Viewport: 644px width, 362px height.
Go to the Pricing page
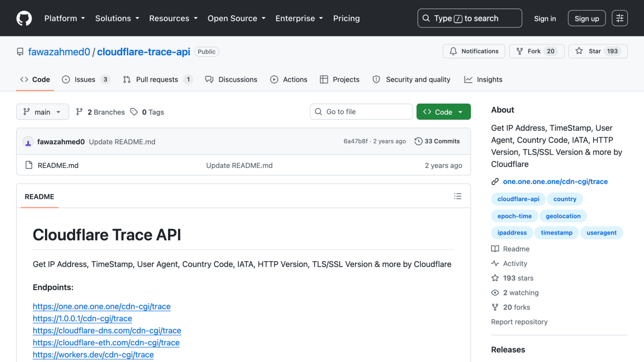coord(347,18)
